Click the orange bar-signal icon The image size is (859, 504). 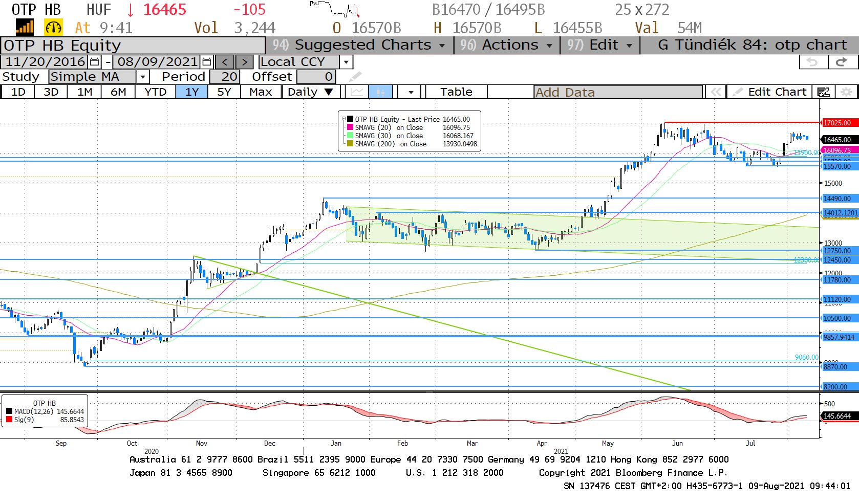click(25, 27)
